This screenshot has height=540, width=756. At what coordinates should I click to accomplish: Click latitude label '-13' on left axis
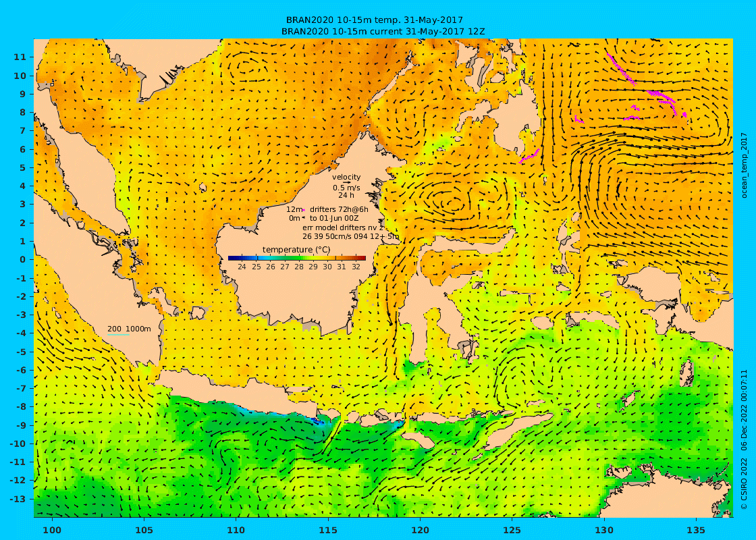pos(18,499)
